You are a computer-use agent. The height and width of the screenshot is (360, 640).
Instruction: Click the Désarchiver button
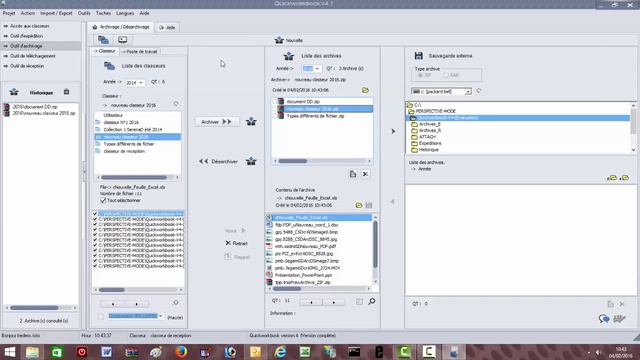(218, 161)
